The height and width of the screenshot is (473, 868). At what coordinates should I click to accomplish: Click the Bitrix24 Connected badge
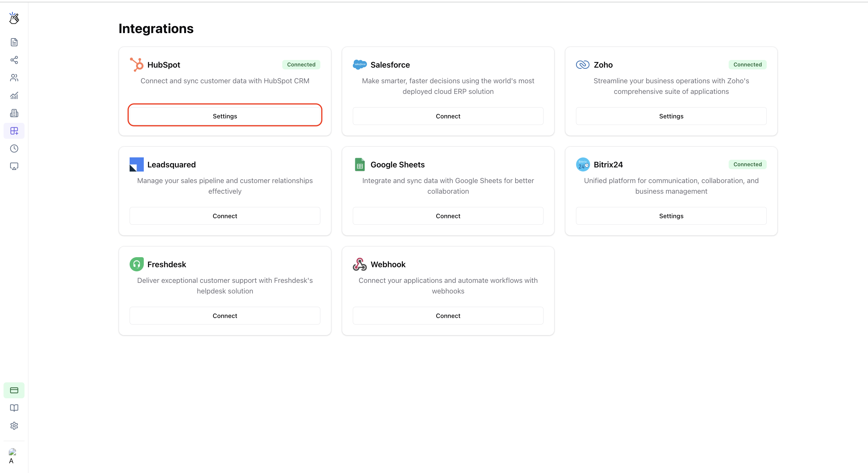[x=747, y=164]
